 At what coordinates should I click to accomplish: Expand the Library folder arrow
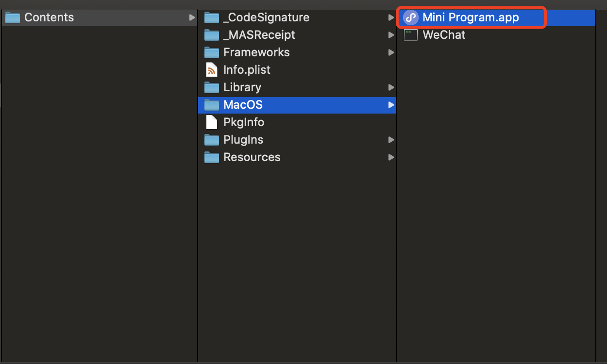[391, 87]
